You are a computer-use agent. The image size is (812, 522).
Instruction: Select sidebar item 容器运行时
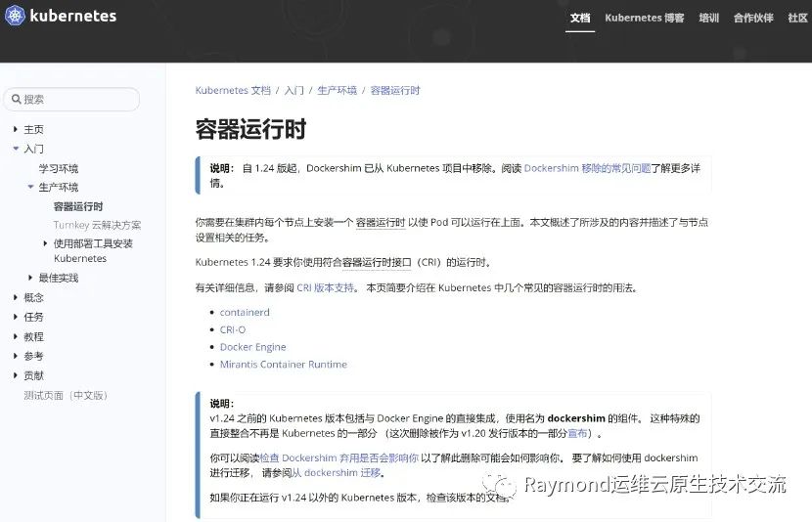point(78,206)
